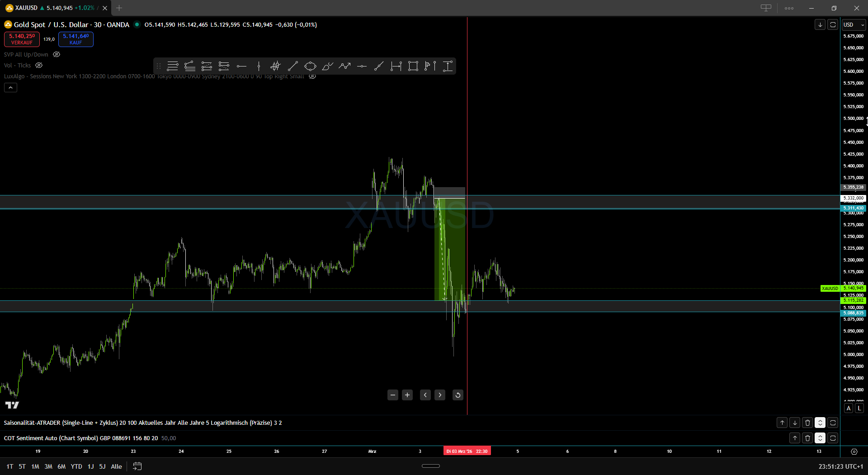Toggle visibility of the Vol · Ticks indicator
The height and width of the screenshot is (475, 868).
point(39,65)
